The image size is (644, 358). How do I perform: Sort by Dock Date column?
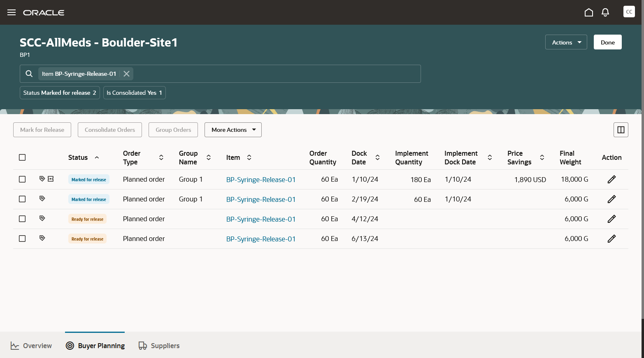point(378,157)
